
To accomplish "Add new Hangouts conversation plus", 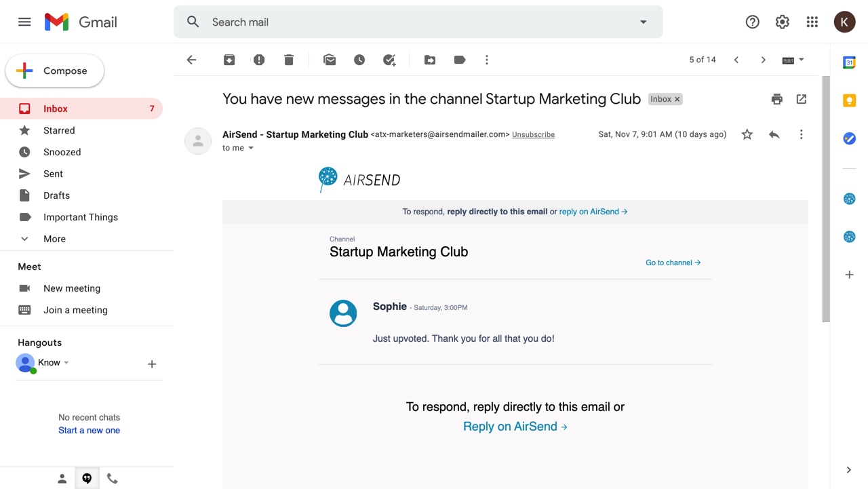I will (x=152, y=364).
